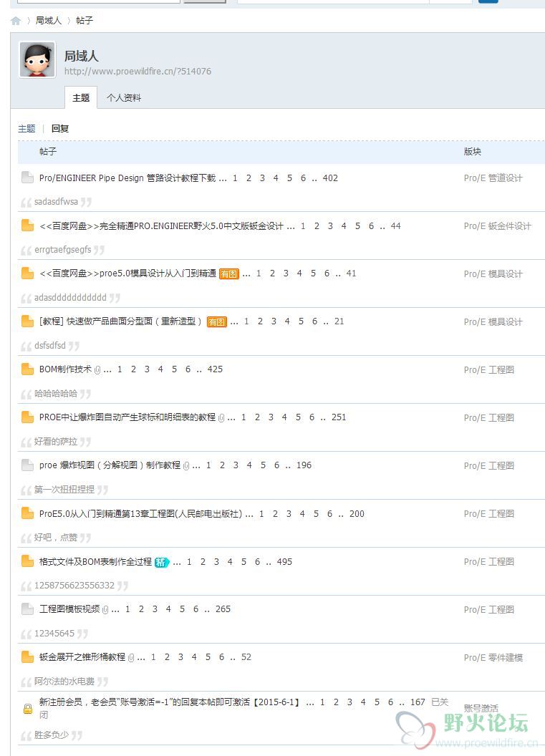This screenshot has width=545, height=756.
Task: Click 有图 badge on proe5.0模具设计 thread
Action: tap(229, 274)
